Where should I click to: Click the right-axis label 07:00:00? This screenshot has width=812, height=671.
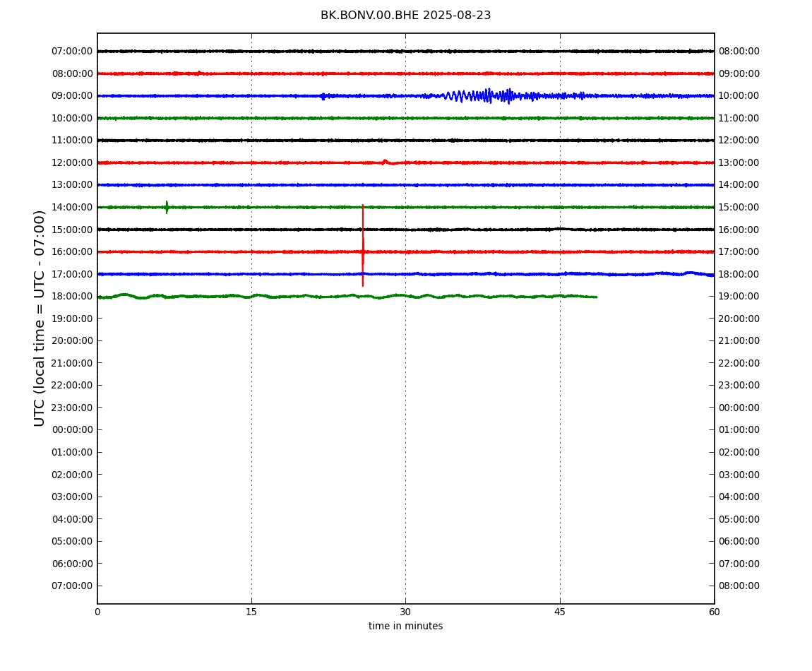coord(739,564)
